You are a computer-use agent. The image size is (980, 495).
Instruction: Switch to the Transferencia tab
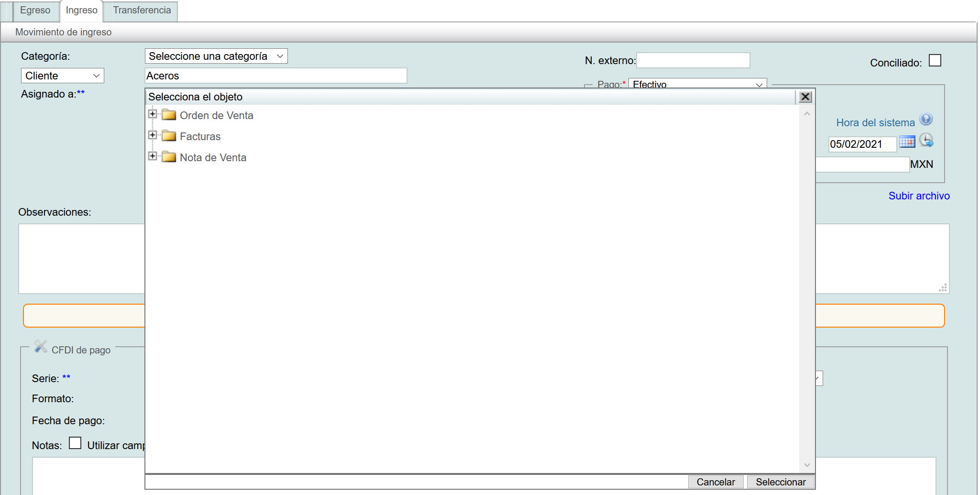[x=142, y=11]
